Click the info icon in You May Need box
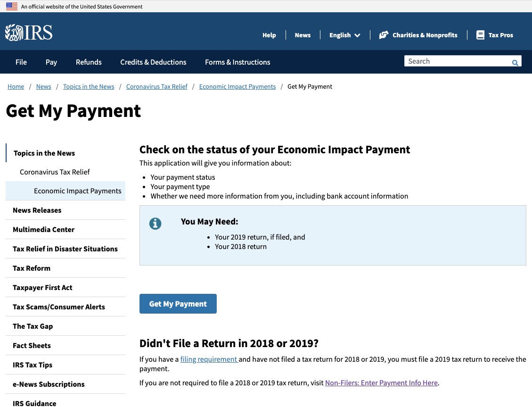The width and height of the screenshot is (532, 407). pyautogui.click(x=155, y=224)
